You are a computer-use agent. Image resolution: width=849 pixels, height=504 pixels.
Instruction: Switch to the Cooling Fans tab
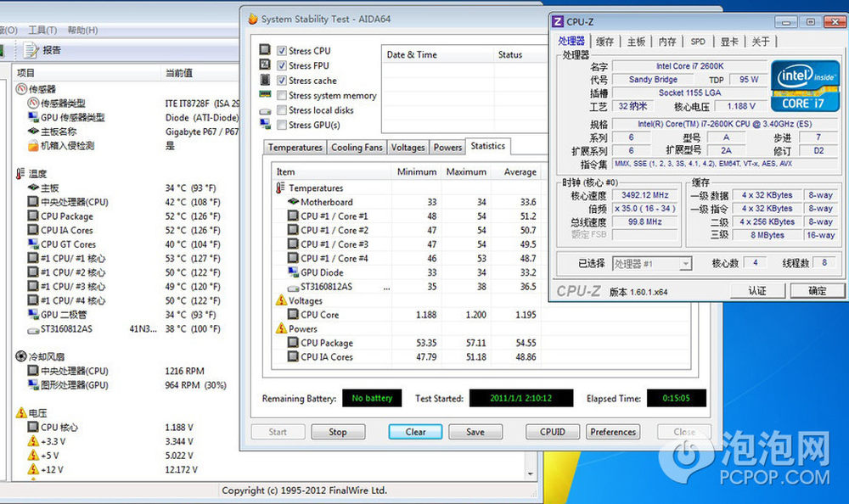point(357,148)
